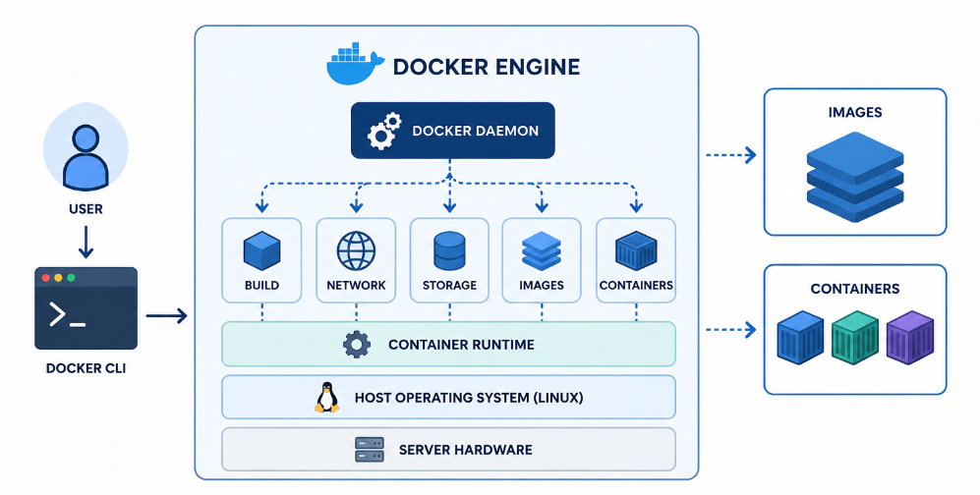Click the Container Runtime gear icon
980x495 pixels.
tap(357, 345)
